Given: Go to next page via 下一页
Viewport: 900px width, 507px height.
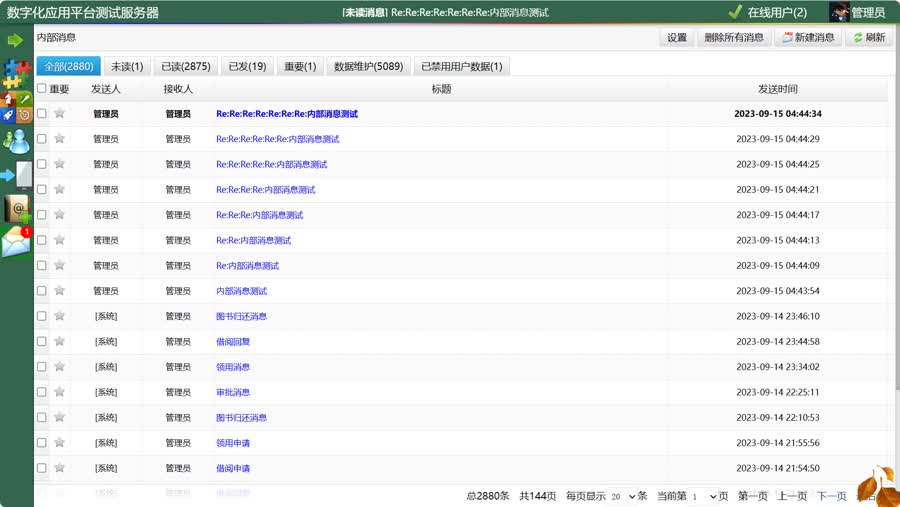Looking at the screenshot, I should pyautogui.click(x=831, y=496).
